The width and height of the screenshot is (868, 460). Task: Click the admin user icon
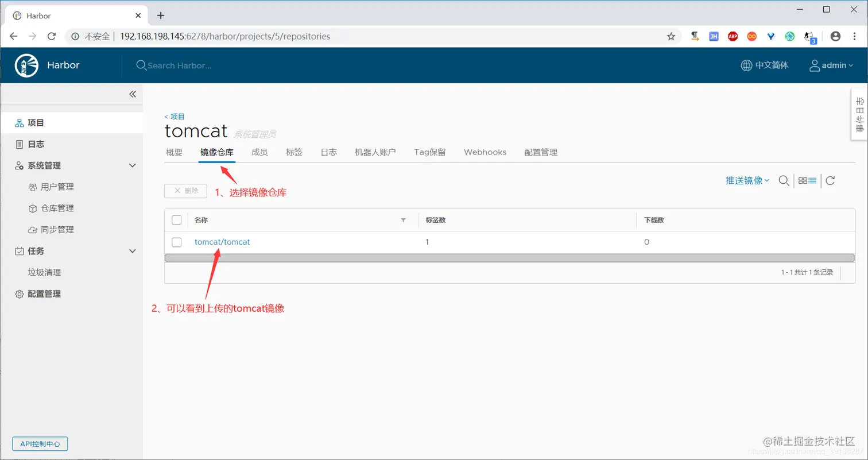point(814,65)
